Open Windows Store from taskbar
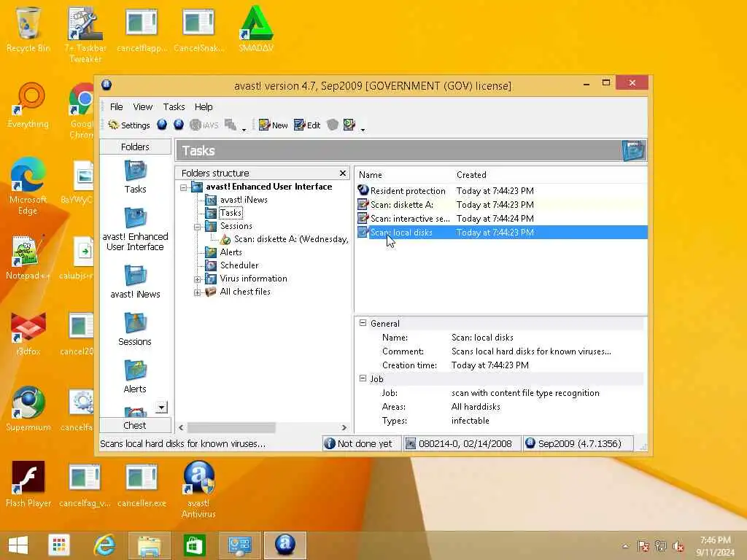 point(194,545)
